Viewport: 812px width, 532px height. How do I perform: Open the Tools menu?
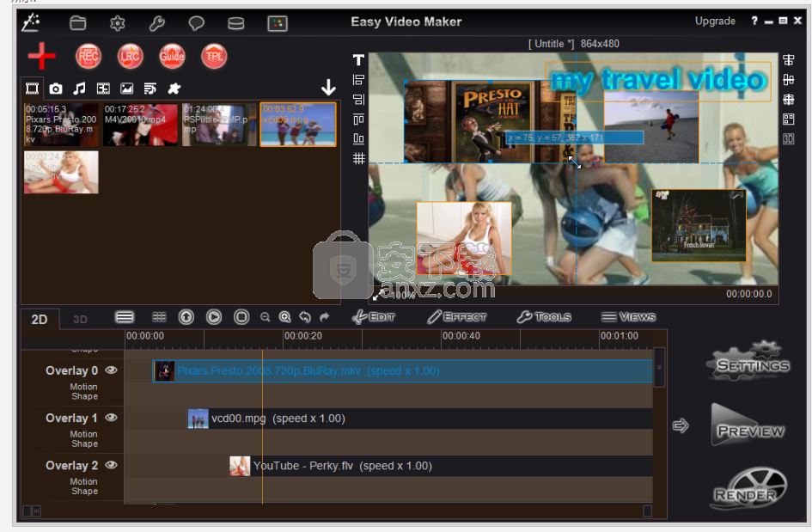[544, 317]
